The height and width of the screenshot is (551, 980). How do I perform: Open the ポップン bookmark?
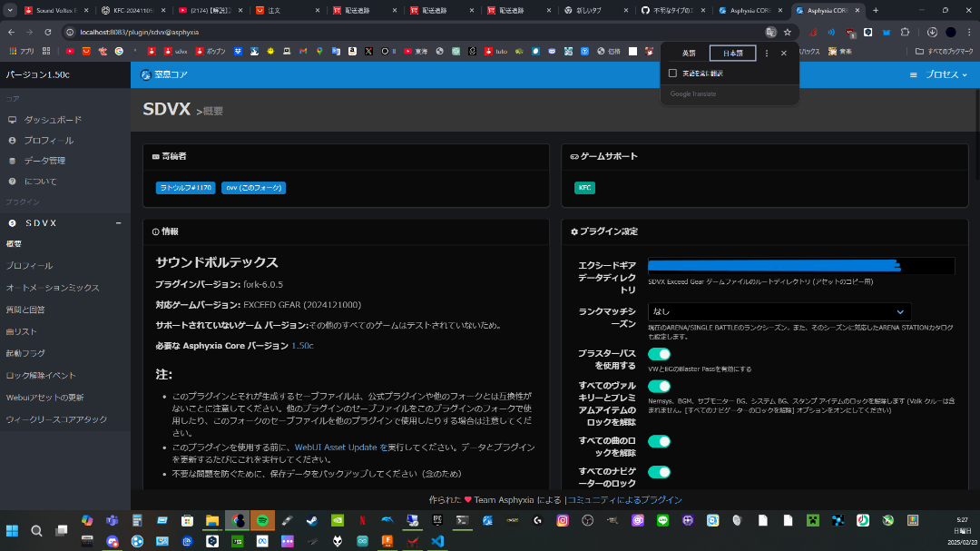coord(211,51)
